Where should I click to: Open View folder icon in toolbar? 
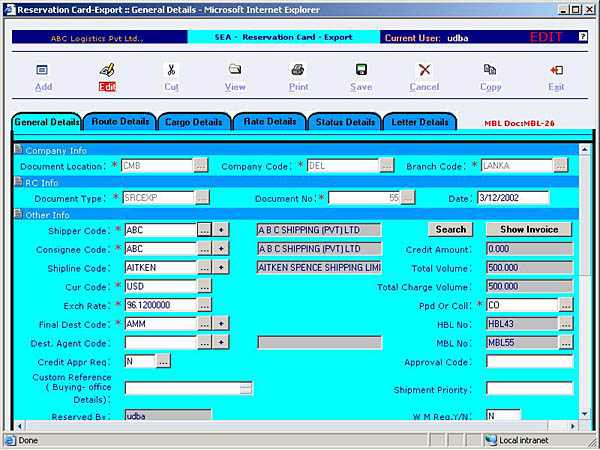(235, 70)
